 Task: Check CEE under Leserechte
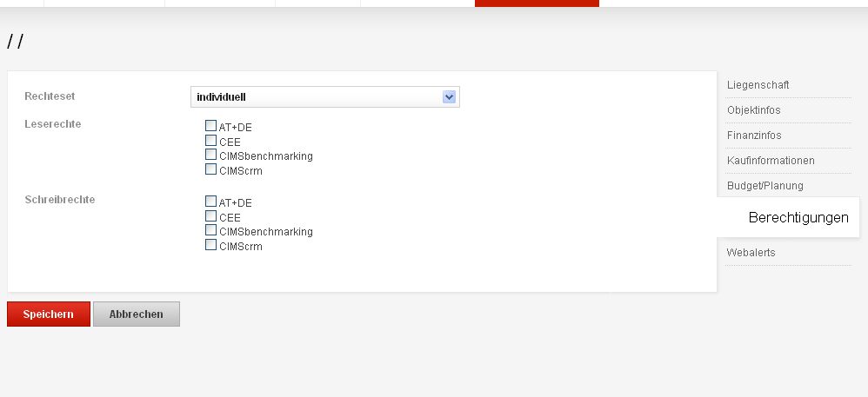tap(210, 141)
